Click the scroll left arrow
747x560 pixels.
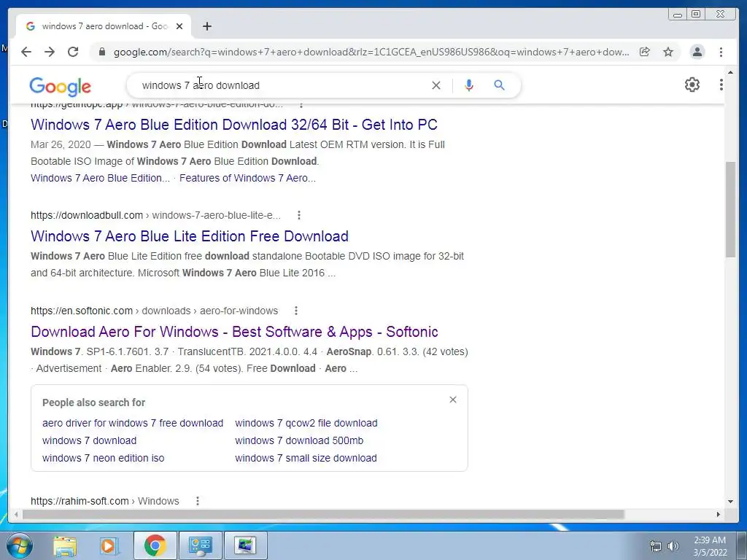coord(16,514)
